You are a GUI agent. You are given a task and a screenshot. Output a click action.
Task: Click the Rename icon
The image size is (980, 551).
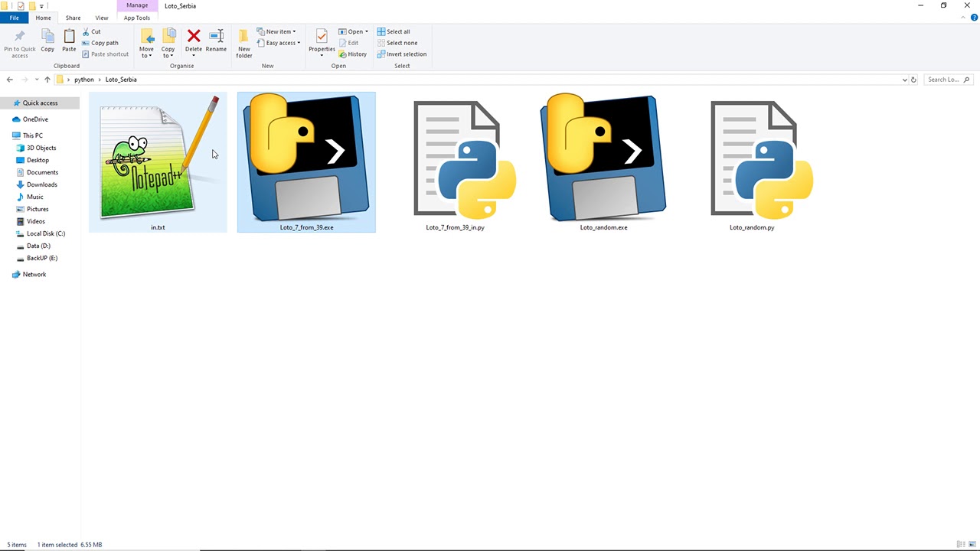pos(216,41)
